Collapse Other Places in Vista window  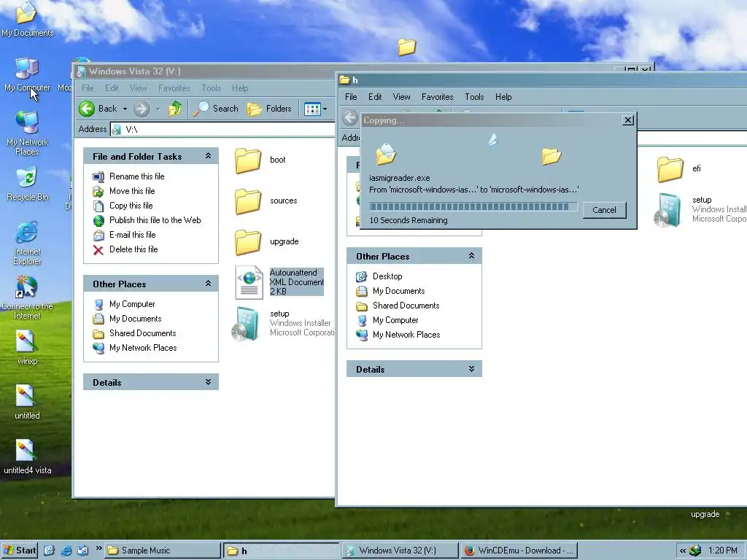point(208,284)
